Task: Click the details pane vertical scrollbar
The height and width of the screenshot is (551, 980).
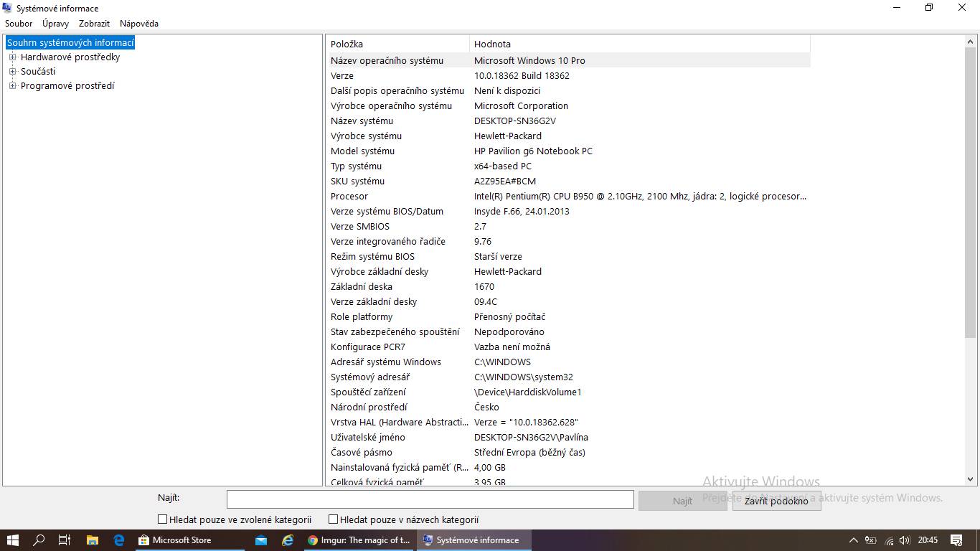Action: click(x=971, y=191)
